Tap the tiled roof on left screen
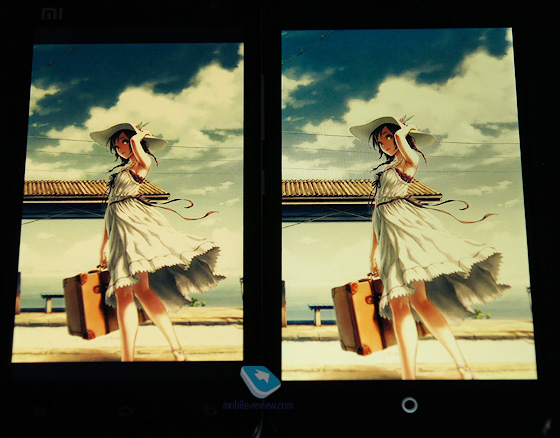The height and width of the screenshot is (438, 560). click(x=96, y=189)
